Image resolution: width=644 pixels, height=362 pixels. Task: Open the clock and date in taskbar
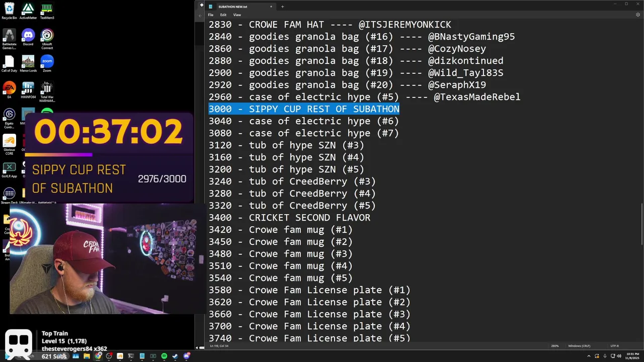point(632,356)
